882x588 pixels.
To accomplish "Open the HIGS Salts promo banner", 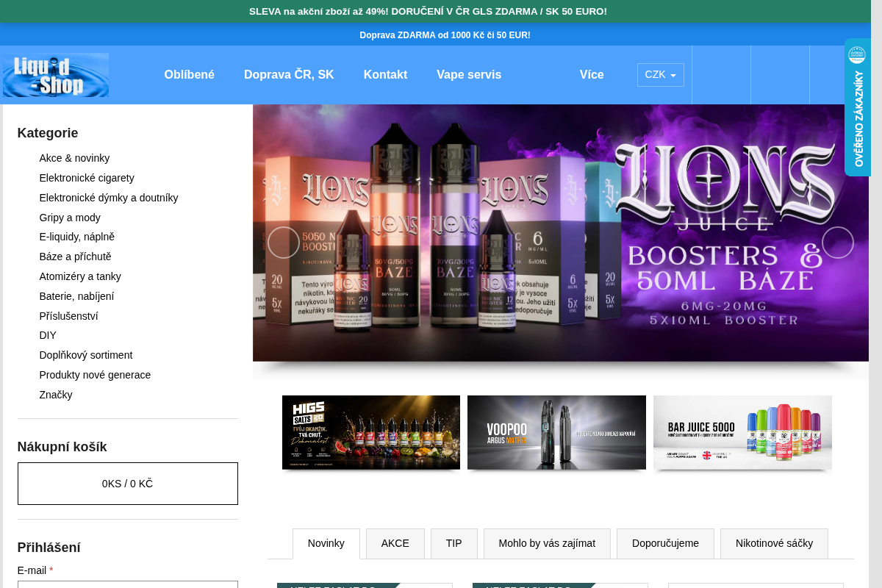I will (x=371, y=432).
